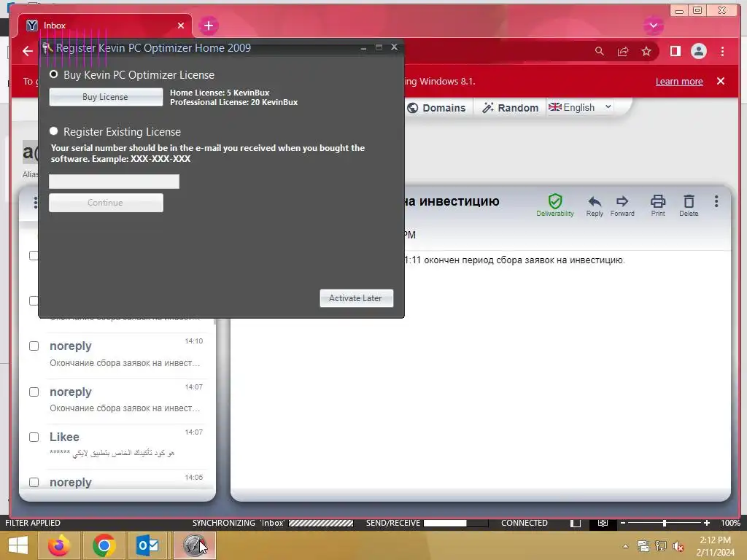Open the noreply email received at 14:10
Image resolution: width=747 pixels, height=560 pixels.
(126, 354)
